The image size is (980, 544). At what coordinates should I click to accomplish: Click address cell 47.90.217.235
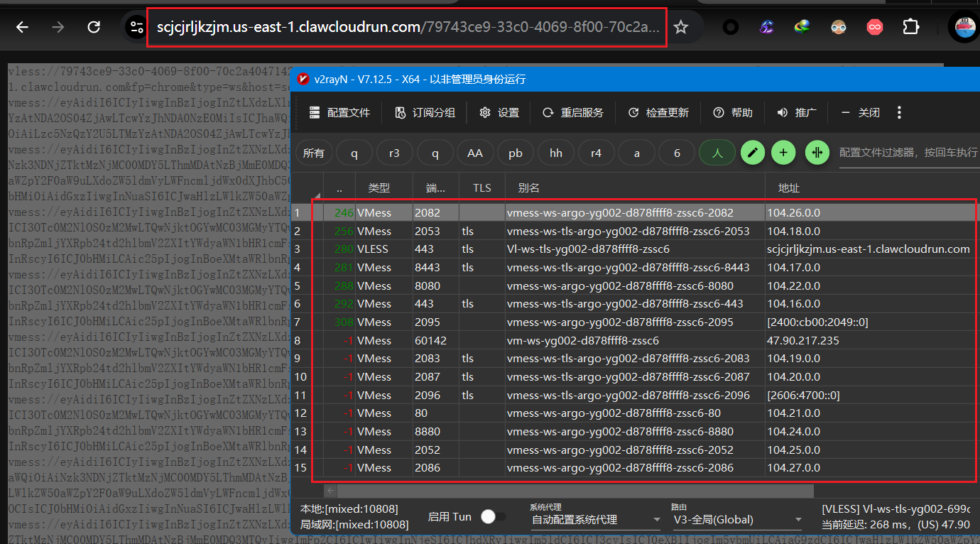pyautogui.click(x=803, y=340)
